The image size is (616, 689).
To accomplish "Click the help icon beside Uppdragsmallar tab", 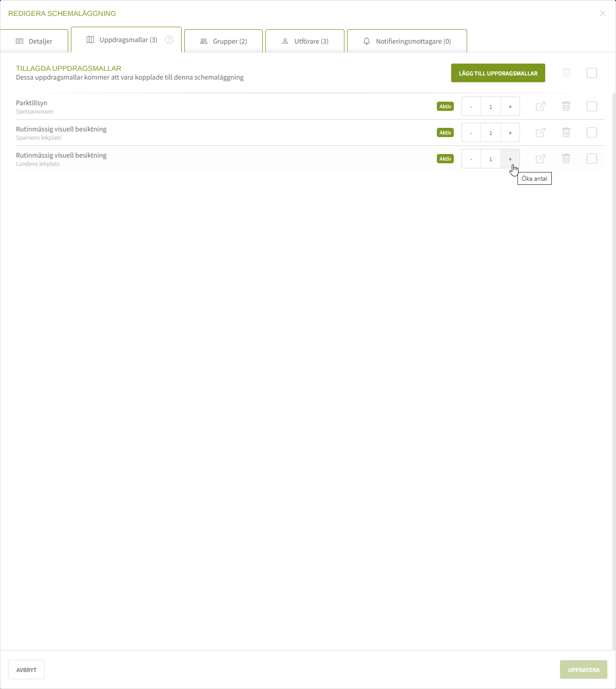I will 169,40.
